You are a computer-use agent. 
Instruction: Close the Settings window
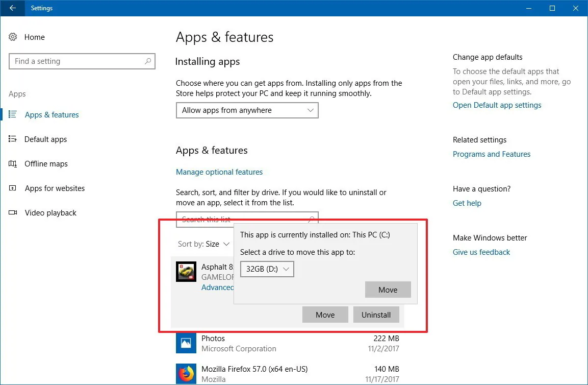tap(576, 8)
